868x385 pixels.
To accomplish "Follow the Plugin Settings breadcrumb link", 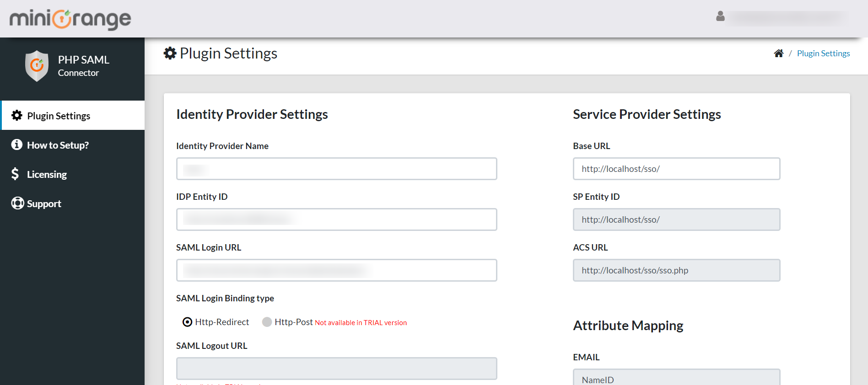I will point(823,53).
